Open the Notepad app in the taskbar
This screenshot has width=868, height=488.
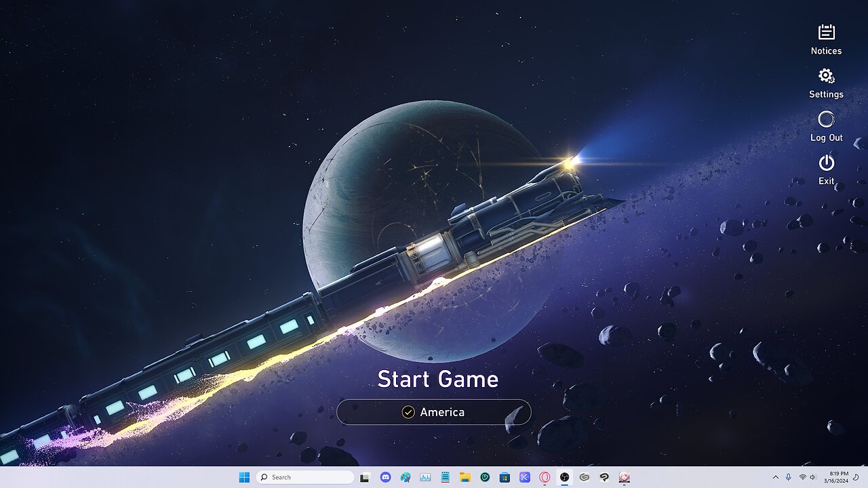point(445,477)
